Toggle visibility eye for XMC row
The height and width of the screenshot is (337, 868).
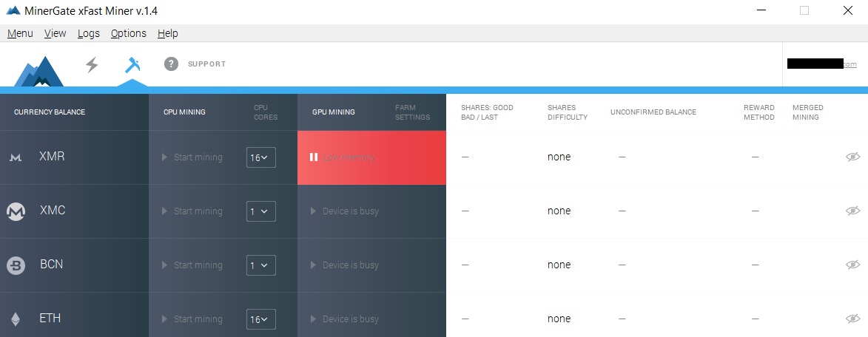coord(853,211)
